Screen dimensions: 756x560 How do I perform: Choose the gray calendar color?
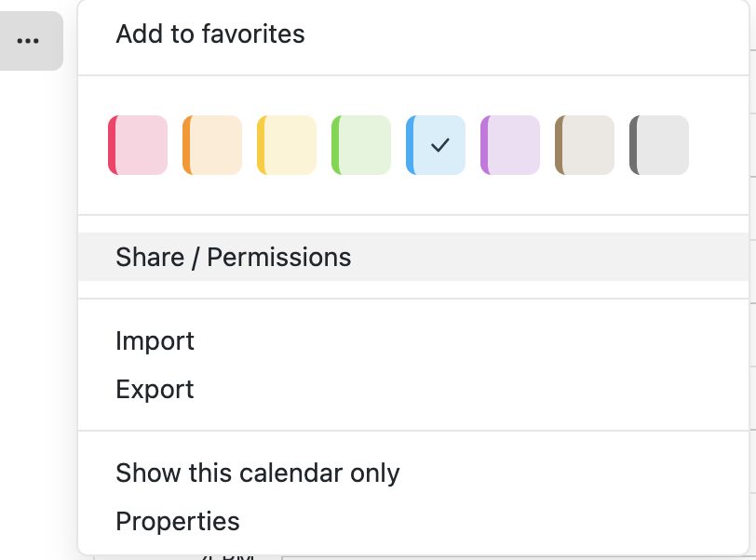pos(660,145)
